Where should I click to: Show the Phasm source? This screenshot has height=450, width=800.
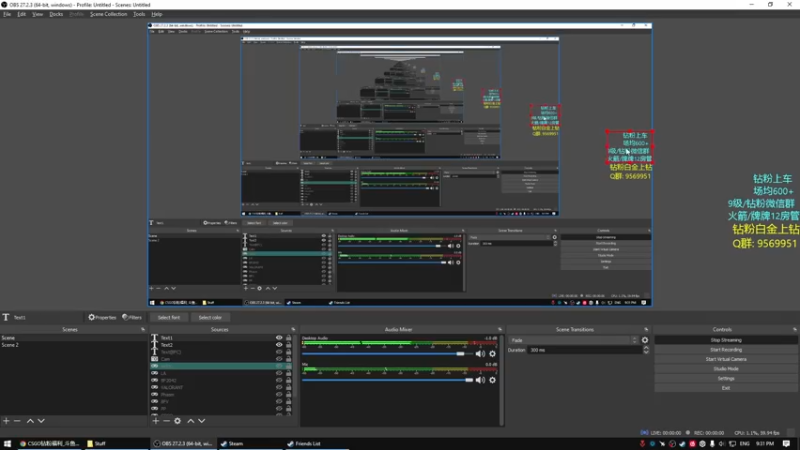(x=279, y=394)
